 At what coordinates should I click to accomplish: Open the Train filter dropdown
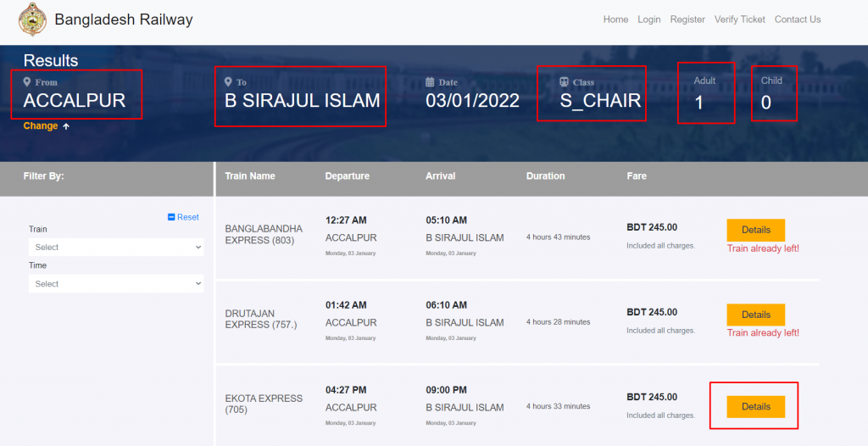[x=116, y=247]
